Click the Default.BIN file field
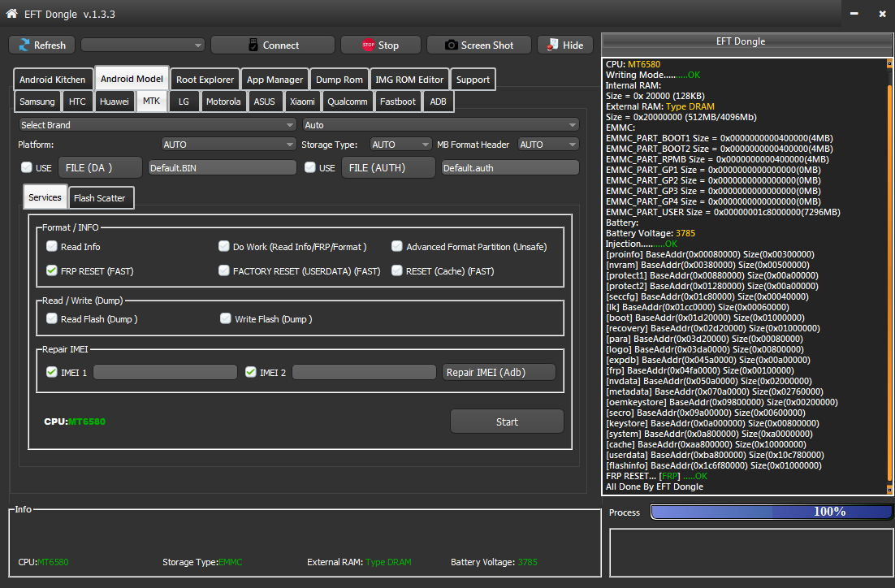Viewport: 895px width, 588px height. tap(222, 168)
